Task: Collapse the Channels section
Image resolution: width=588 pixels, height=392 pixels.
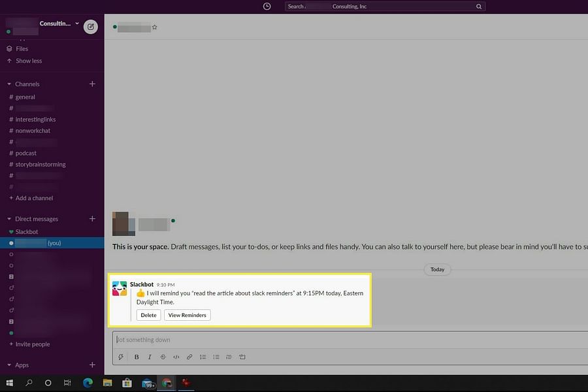Action: tap(9, 84)
